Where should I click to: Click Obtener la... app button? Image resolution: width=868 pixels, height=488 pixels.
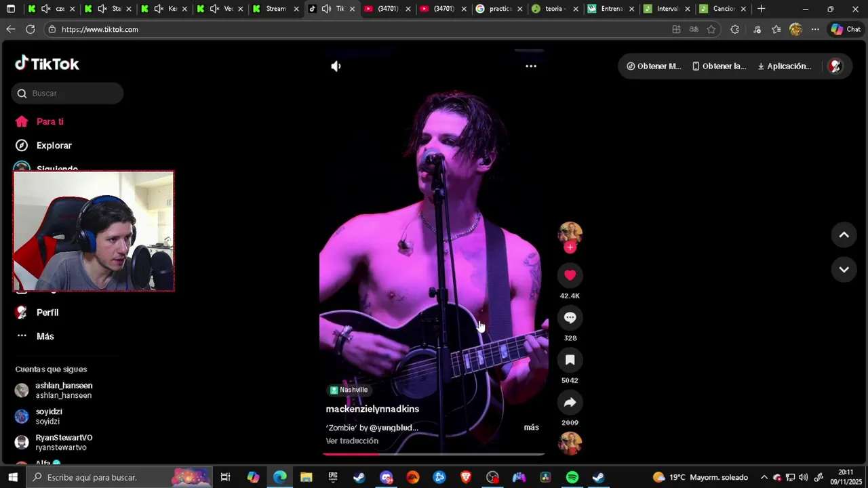[x=719, y=66]
